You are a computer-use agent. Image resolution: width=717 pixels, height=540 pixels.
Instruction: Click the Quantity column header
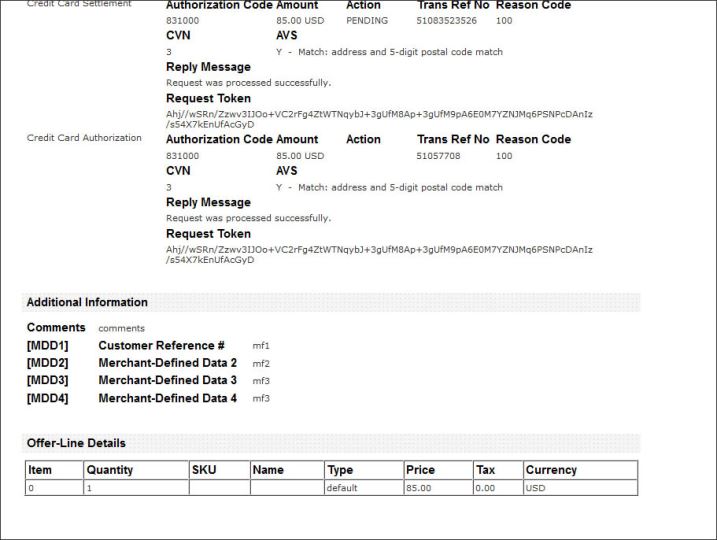click(109, 470)
